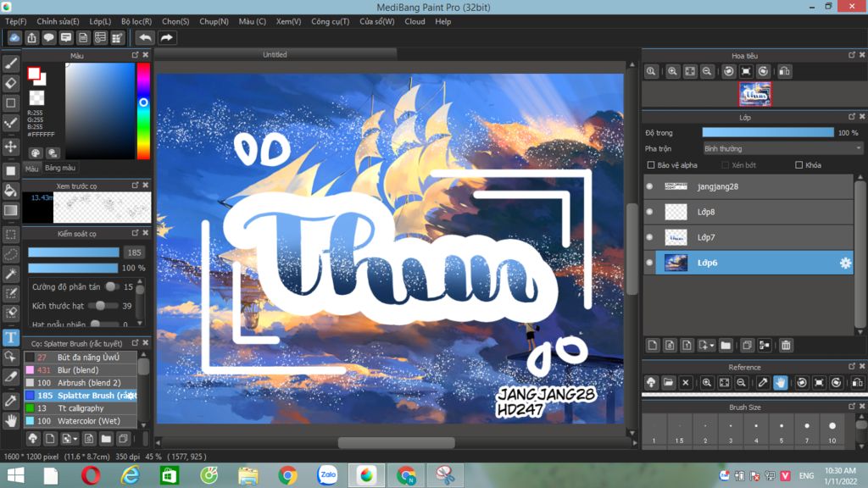
Task: Toggle the Xén bớt clipping checkbox
Action: (x=726, y=165)
